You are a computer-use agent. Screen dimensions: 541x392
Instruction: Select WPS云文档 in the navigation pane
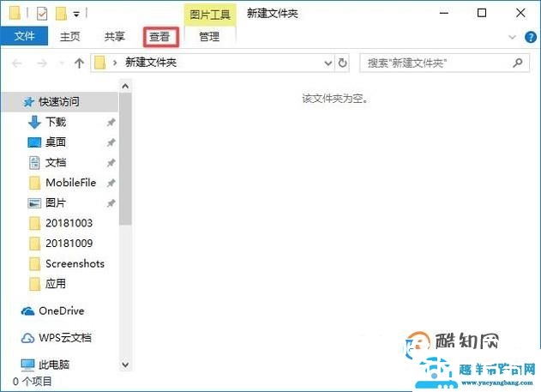[65, 337]
